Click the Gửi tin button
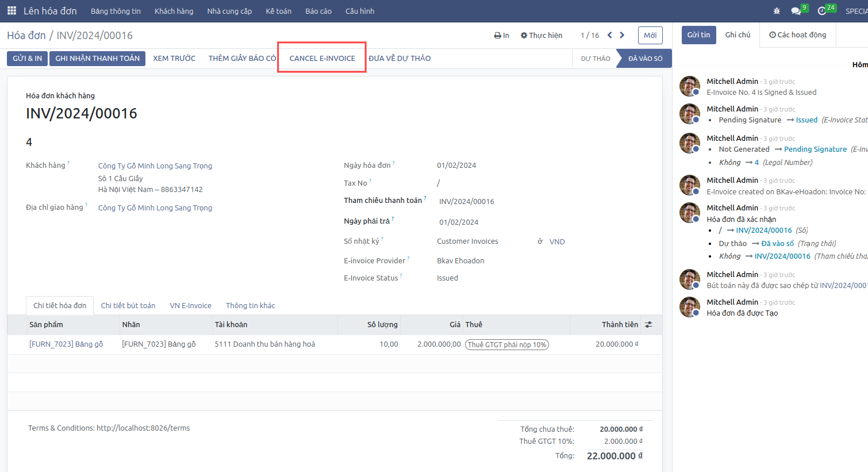The height and width of the screenshot is (472, 868). [698, 35]
